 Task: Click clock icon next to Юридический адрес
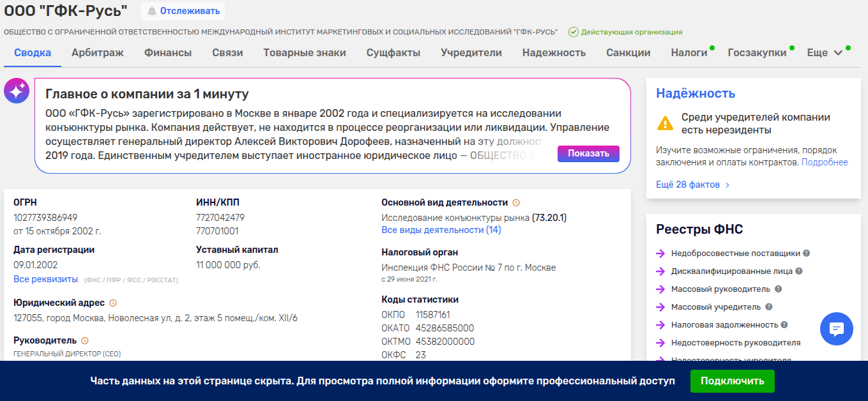tap(113, 303)
